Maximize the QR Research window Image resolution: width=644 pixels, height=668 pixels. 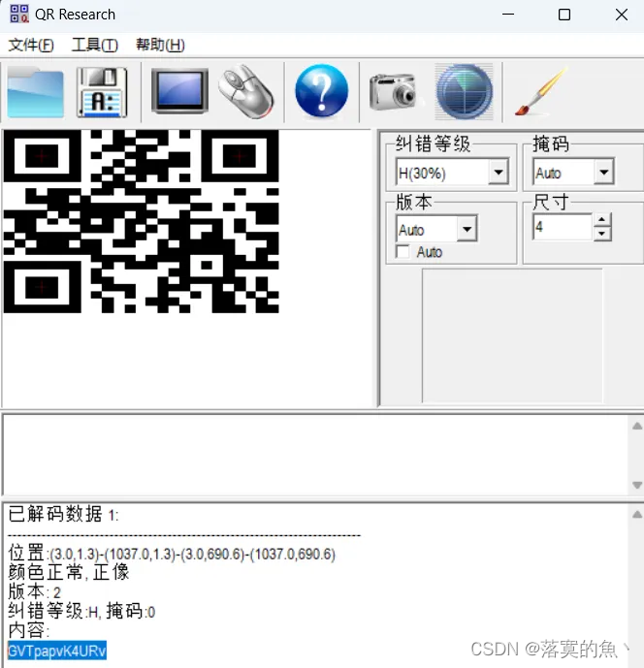pos(564,15)
